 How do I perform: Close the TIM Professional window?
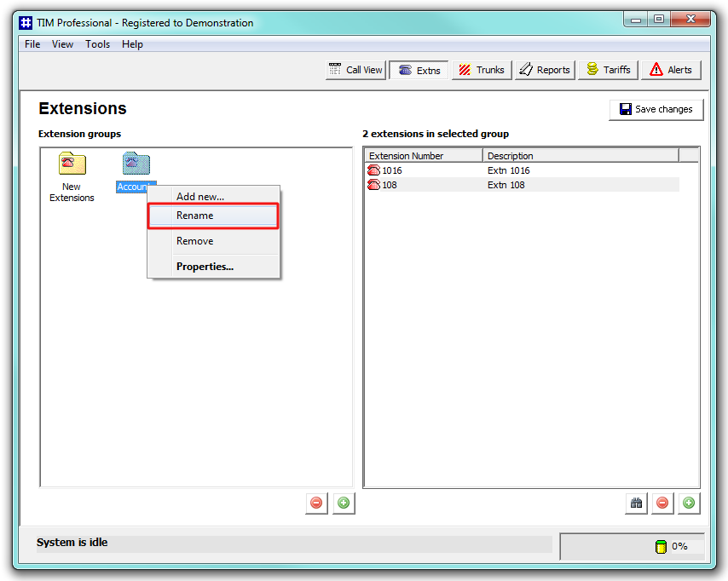coord(690,20)
